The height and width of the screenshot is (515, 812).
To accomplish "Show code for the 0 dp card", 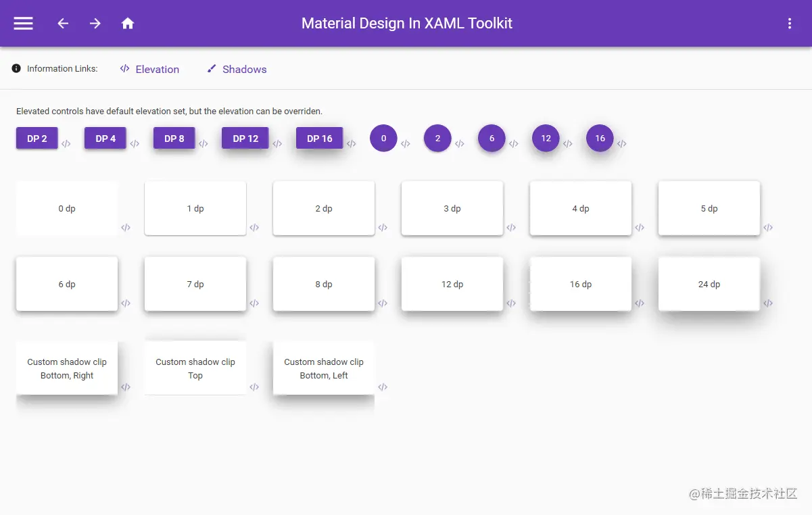I will (x=126, y=228).
